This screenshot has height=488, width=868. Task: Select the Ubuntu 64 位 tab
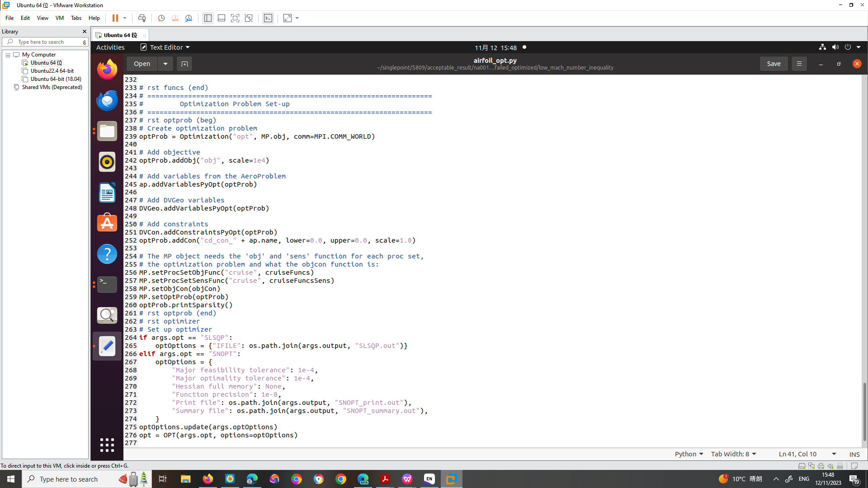pos(119,35)
